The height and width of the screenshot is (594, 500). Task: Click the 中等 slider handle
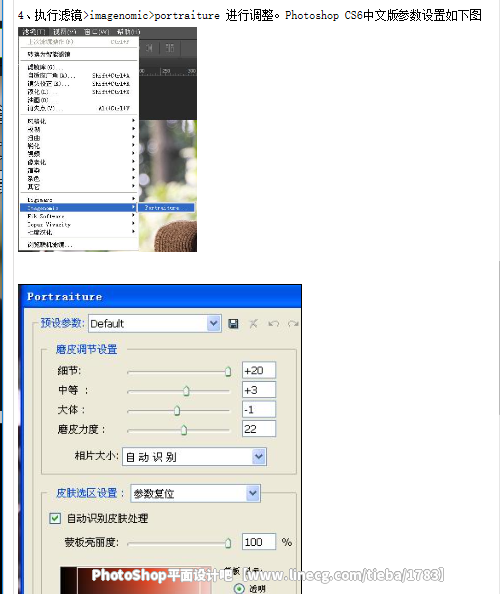coord(186,391)
